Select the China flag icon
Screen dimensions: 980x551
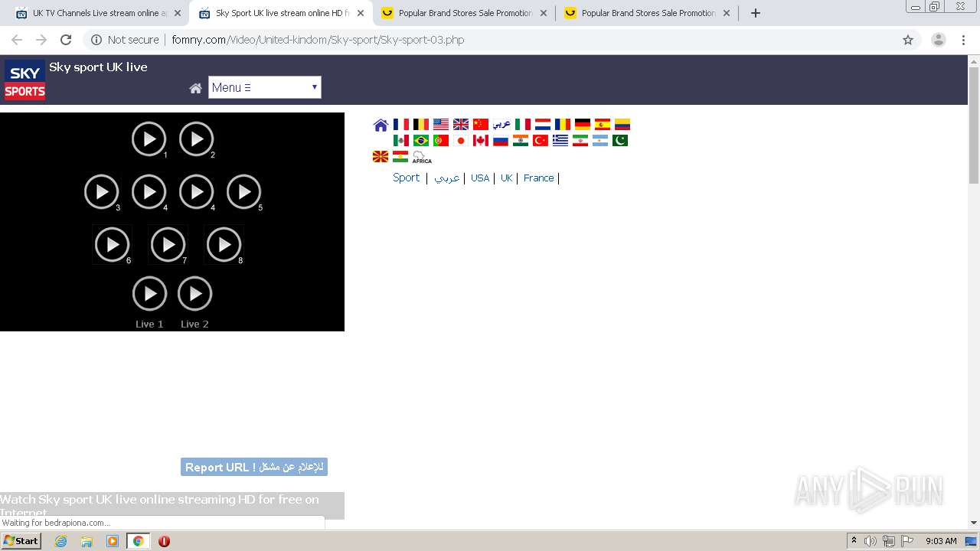481,124
